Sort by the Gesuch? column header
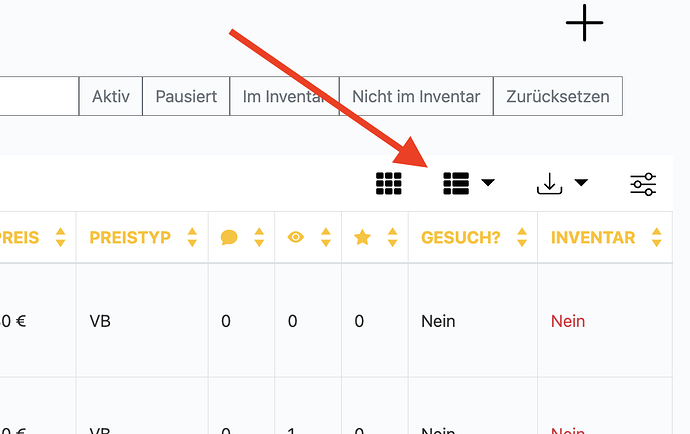Image resolution: width=690 pixels, height=434 pixels. coord(461,238)
